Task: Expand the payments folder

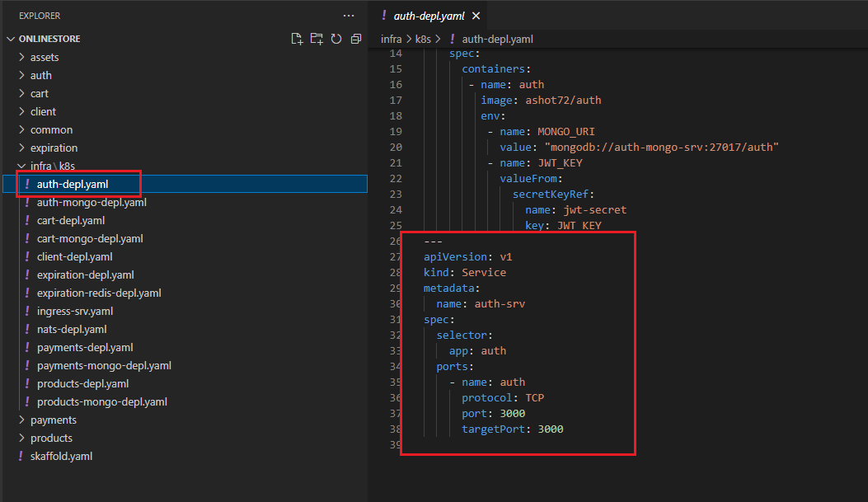Action: tap(53, 420)
